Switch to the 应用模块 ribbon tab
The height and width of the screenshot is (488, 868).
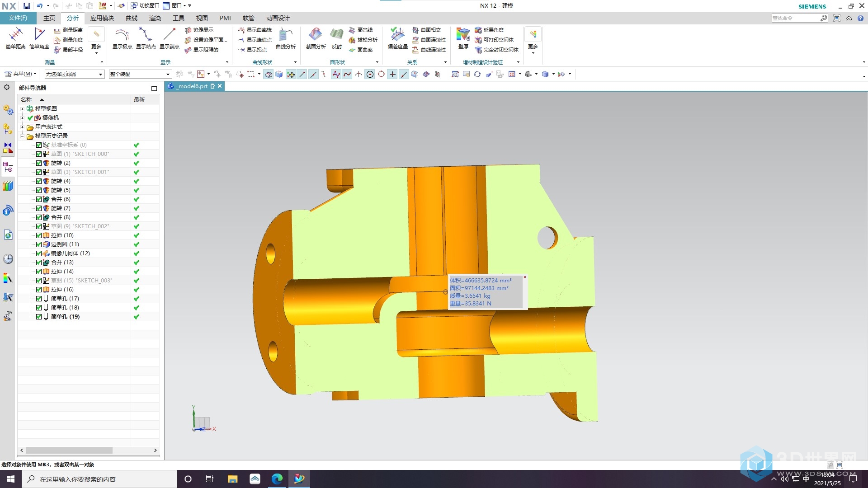point(102,18)
